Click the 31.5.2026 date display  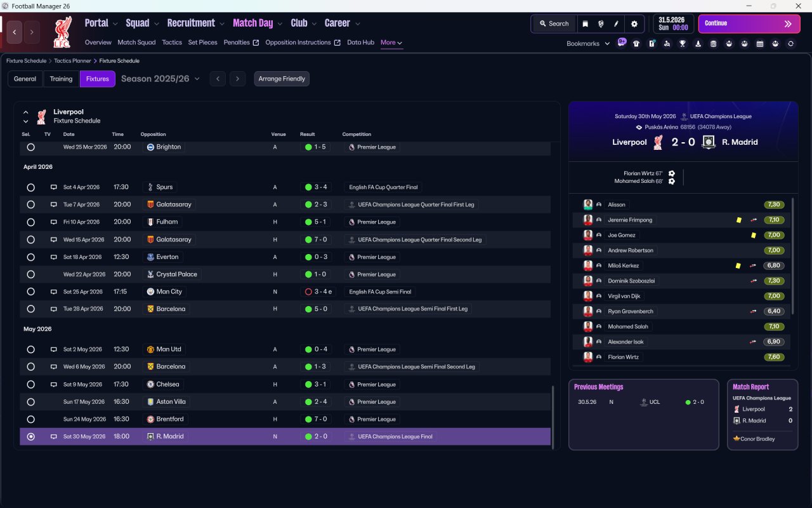coord(673,23)
